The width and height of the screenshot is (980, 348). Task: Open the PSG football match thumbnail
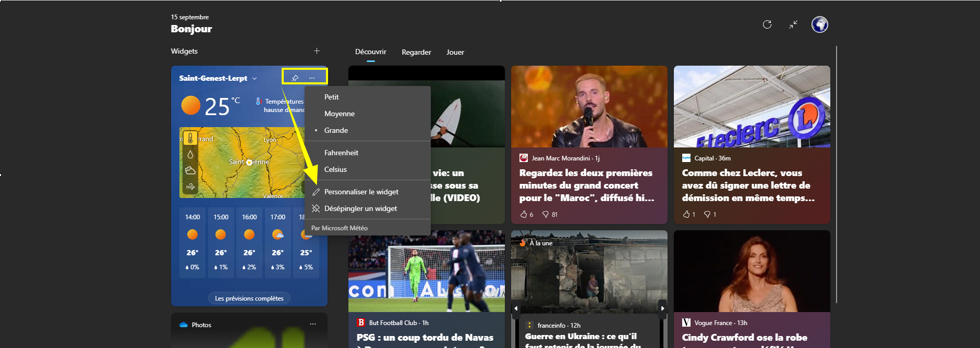coord(427,271)
